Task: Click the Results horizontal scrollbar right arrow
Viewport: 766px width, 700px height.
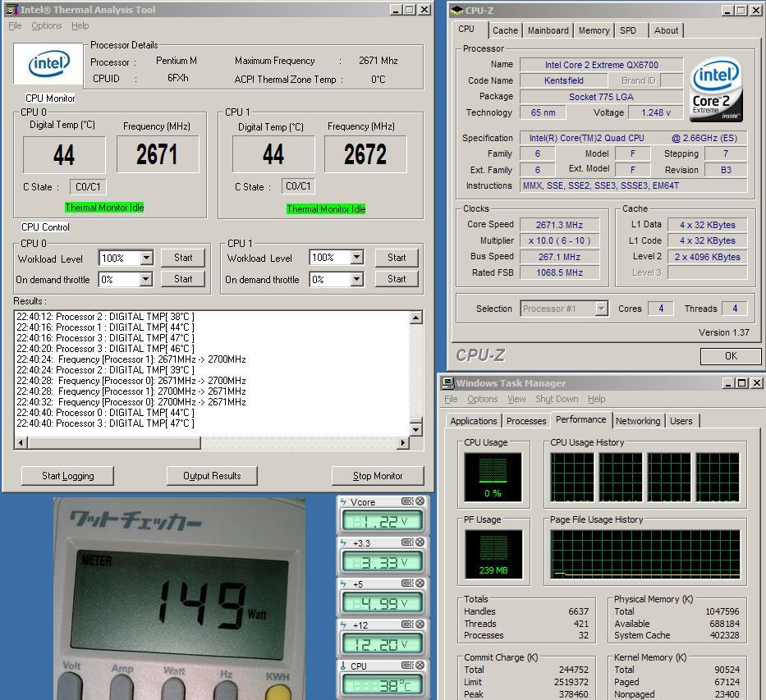Action: (402, 443)
